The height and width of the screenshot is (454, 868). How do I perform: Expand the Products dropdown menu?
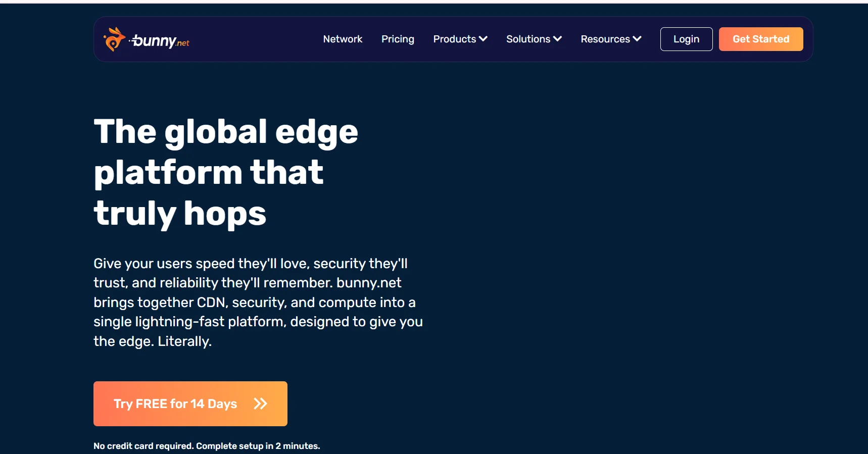coord(460,39)
